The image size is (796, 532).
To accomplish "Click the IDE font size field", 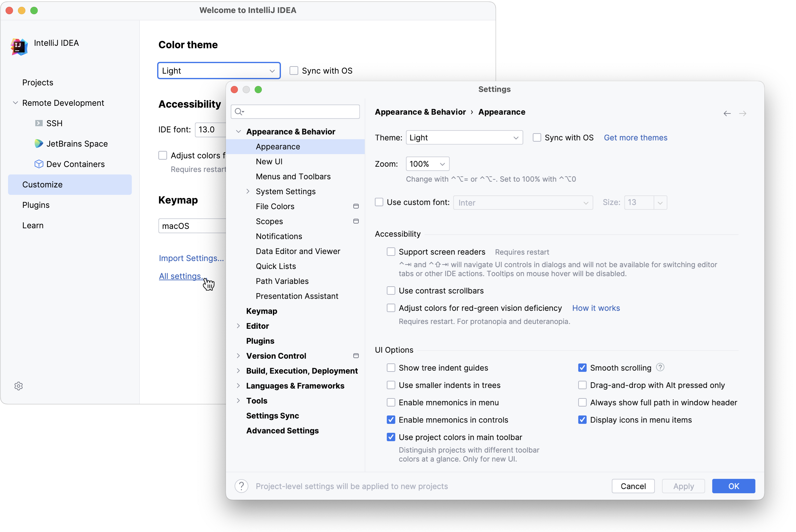I will click(211, 130).
